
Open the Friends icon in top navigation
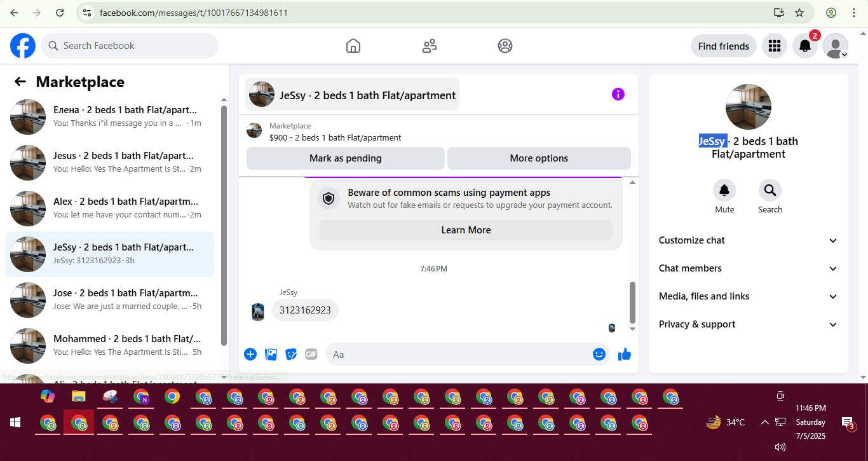coord(430,46)
